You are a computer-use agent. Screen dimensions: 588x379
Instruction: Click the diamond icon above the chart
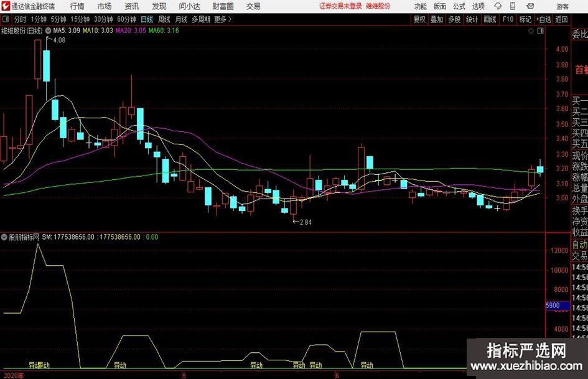tap(531, 31)
